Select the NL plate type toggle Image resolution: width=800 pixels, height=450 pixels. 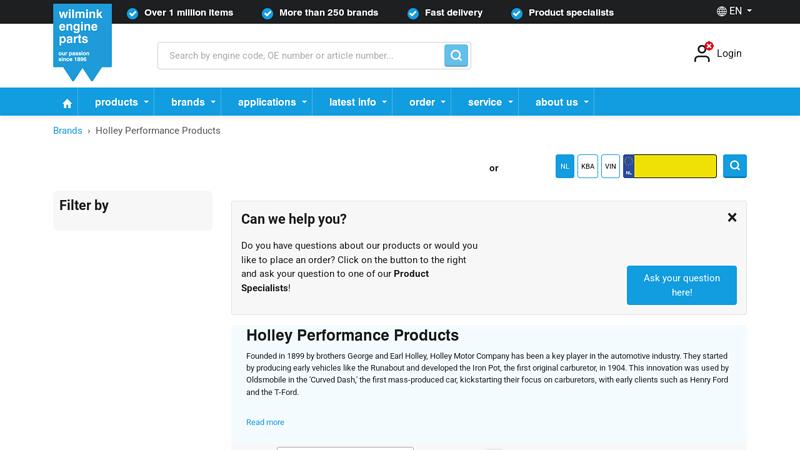565,166
